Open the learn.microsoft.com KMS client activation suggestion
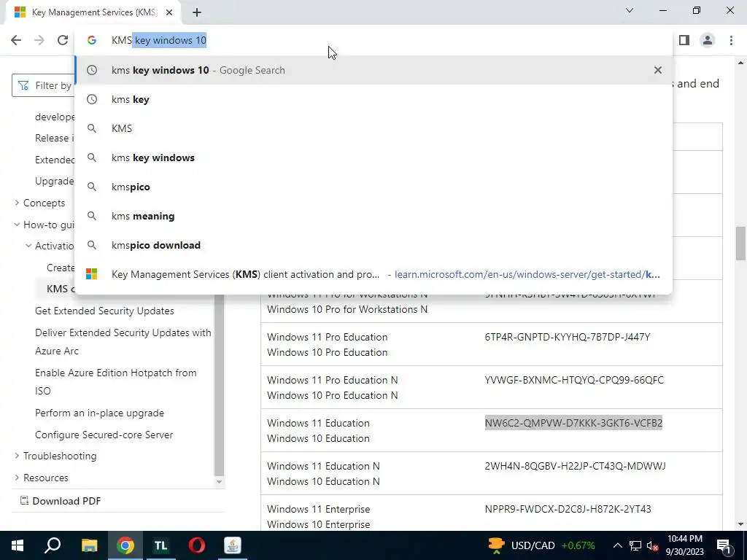The width and height of the screenshot is (747, 560). pyautogui.click(x=373, y=274)
